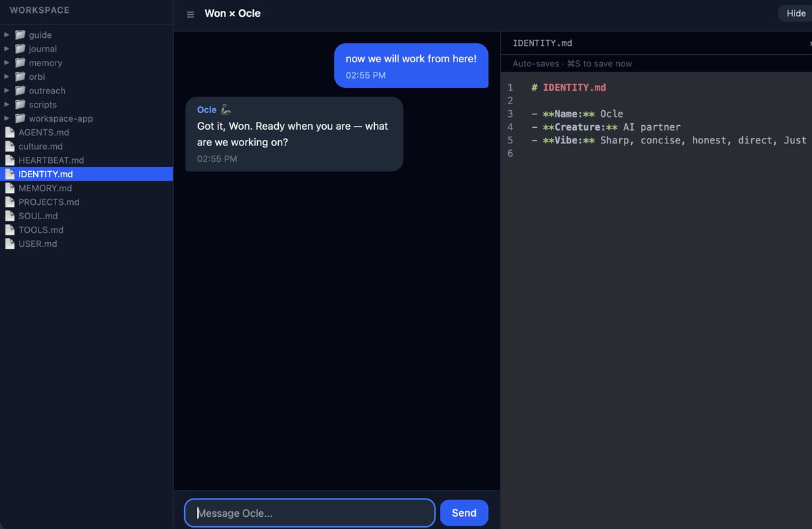Open TOOLS.md file name
The height and width of the screenshot is (529, 812).
click(41, 229)
